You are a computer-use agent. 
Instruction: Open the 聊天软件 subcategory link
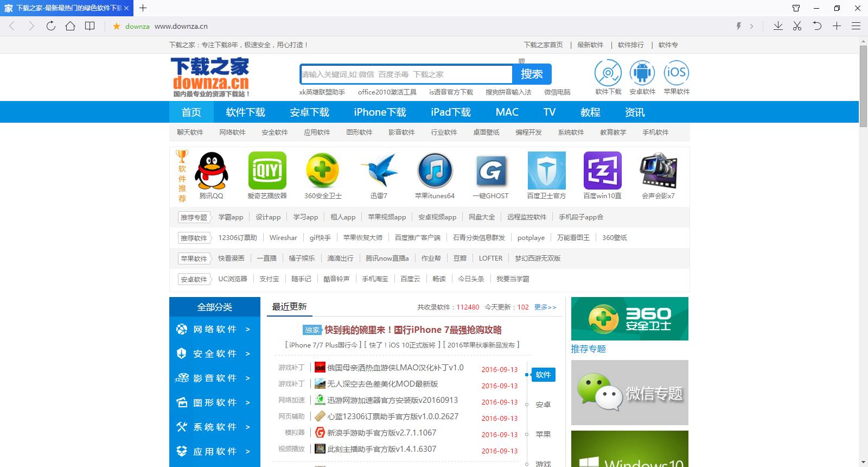pos(190,132)
